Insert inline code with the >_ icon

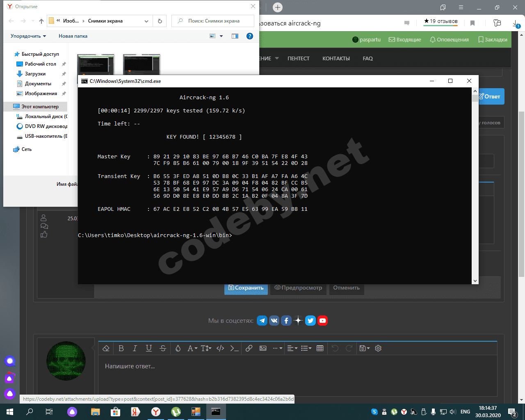coord(234,348)
